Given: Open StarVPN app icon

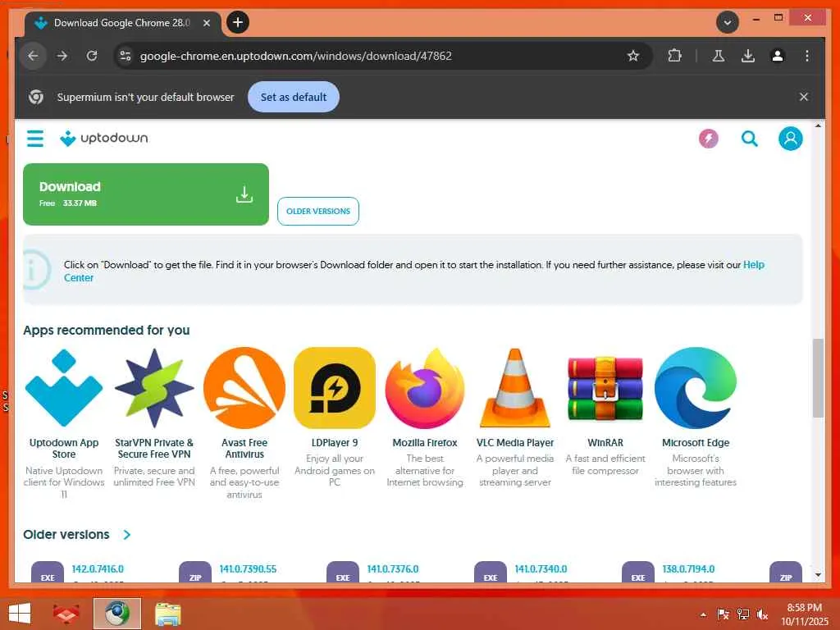Looking at the screenshot, I should (154, 388).
